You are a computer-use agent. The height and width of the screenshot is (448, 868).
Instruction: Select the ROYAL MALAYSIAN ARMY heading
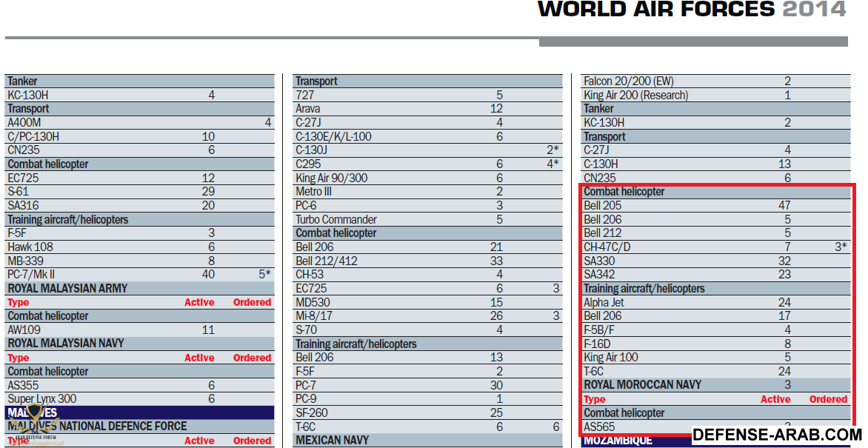coord(67,288)
